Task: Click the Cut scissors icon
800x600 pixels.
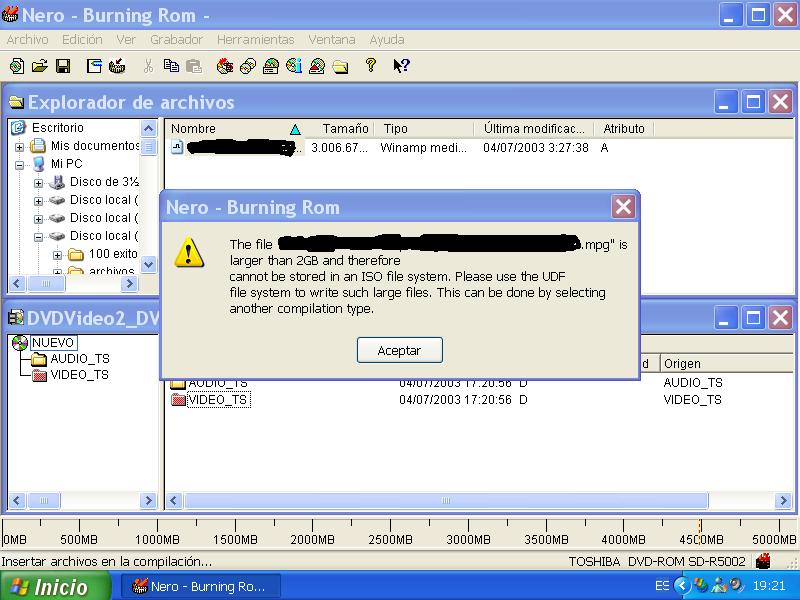Action: 148,66
